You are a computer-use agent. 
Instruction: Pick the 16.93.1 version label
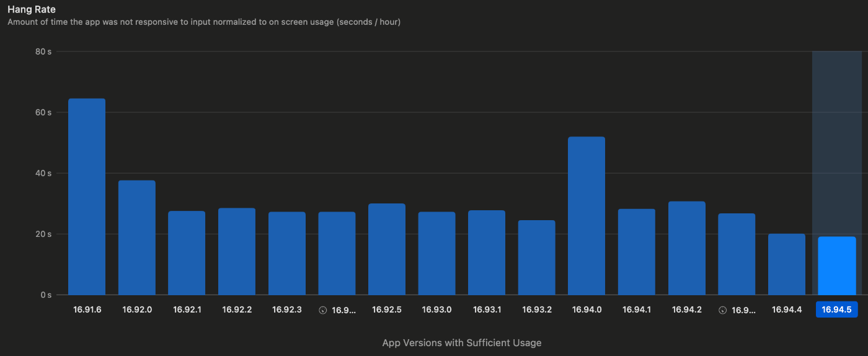point(487,309)
